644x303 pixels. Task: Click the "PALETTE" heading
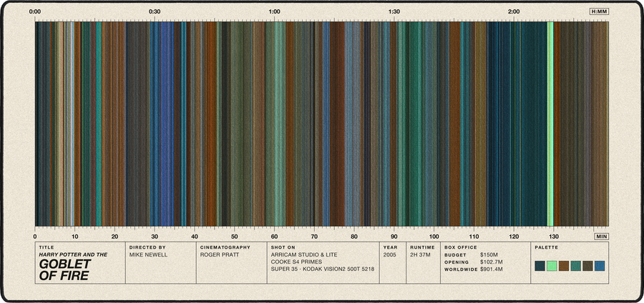click(546, 248)
